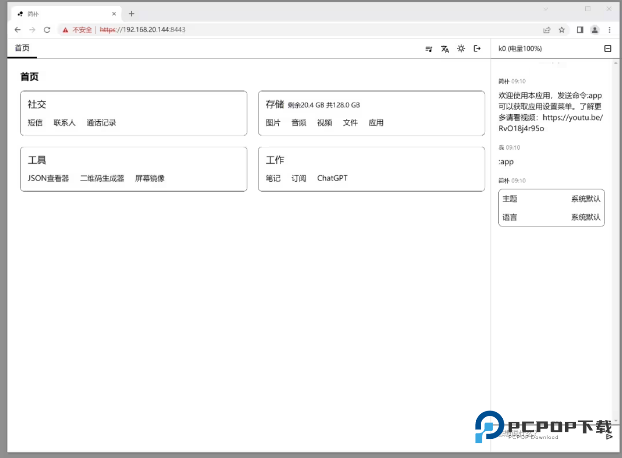622x458 pixels.
Task: Open the browser profile avatar icon
Action: [595, 30]
